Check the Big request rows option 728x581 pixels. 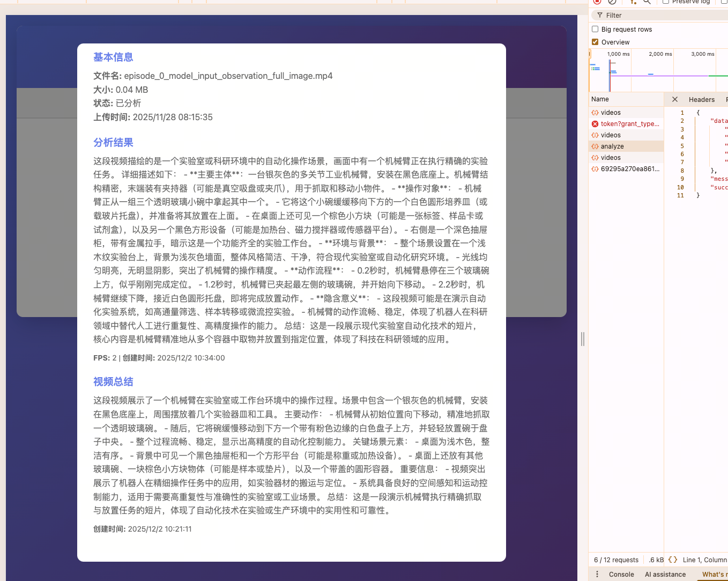pyautogui.click(x=595, y=30)
